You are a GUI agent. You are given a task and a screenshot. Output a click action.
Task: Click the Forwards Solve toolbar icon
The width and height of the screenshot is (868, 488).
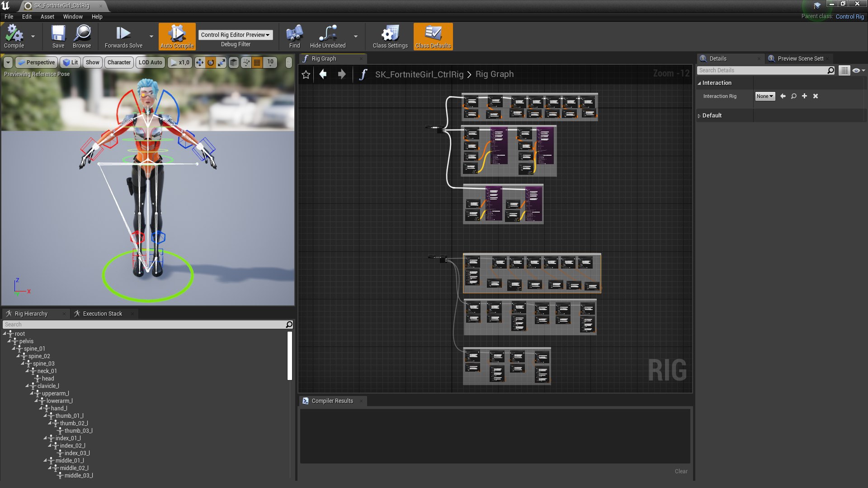point(123,36)
